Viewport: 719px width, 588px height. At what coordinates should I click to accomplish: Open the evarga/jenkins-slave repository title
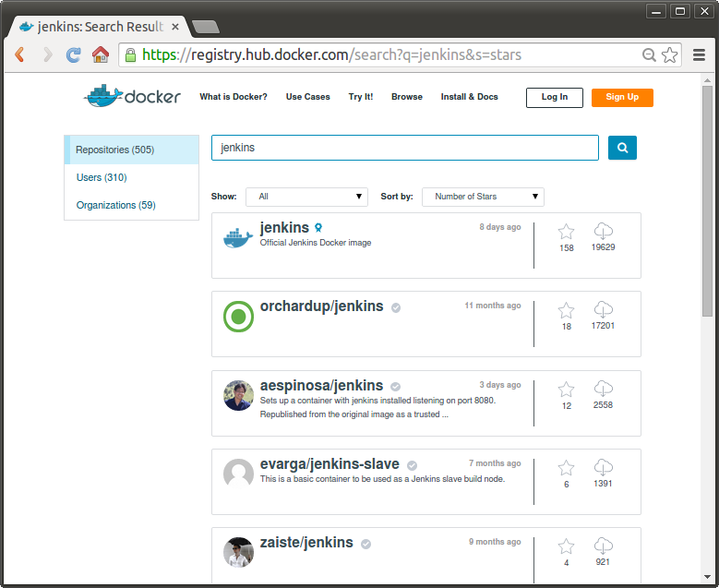(330, 464)
